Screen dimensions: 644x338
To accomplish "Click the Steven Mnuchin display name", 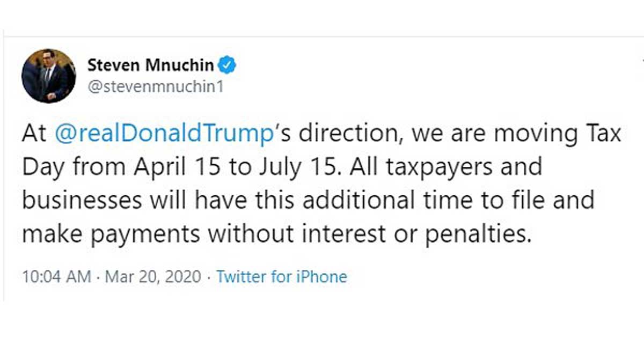I will coord(151,66).
